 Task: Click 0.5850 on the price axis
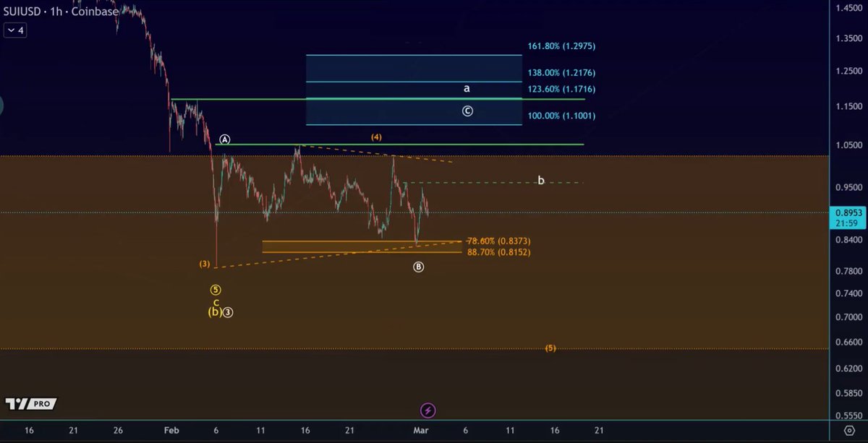tap(849, 393)
